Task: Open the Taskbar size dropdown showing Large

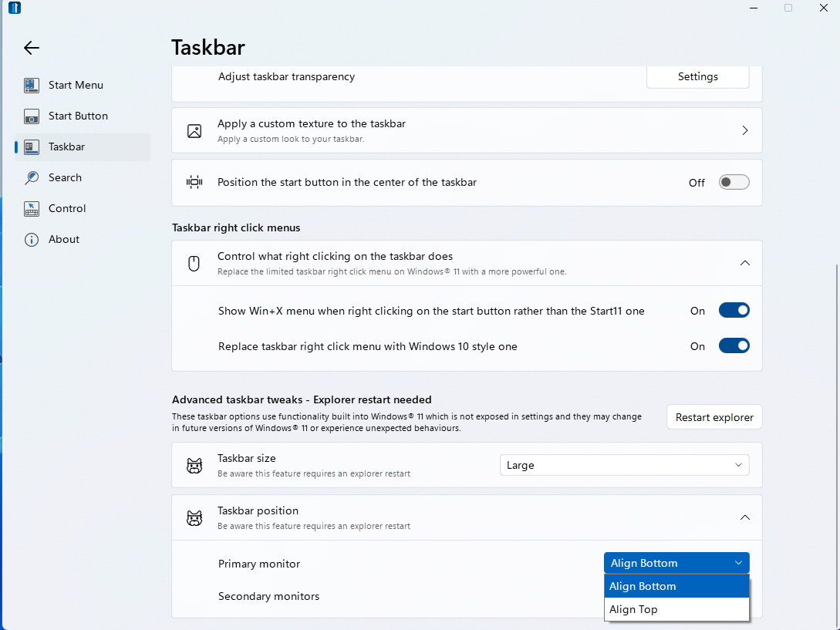Action: (x=624, y=465)
